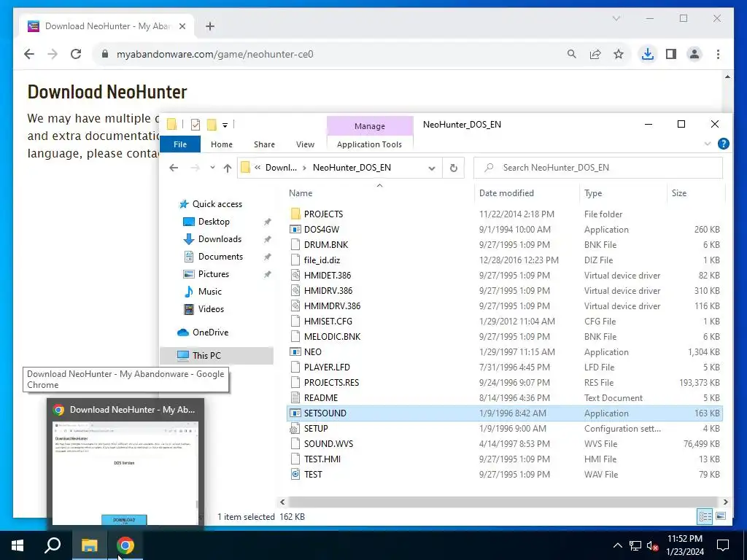The height and width of the screenshot is (560, 747).
Task: Click the taskbar search magnifier
Action: pyautogui.click(x=53, y=545)
